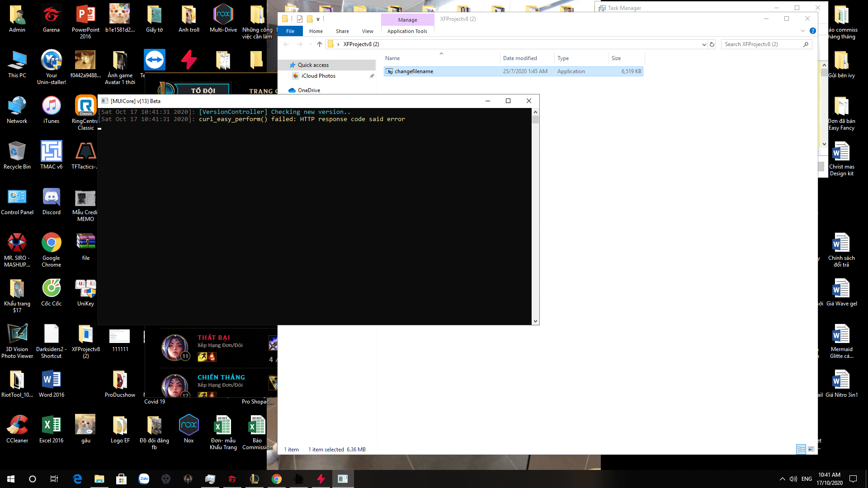The width and height of the screenshot is (868, 488).
Task: Click the Explorer refresh icon
Action: [712, 44]
